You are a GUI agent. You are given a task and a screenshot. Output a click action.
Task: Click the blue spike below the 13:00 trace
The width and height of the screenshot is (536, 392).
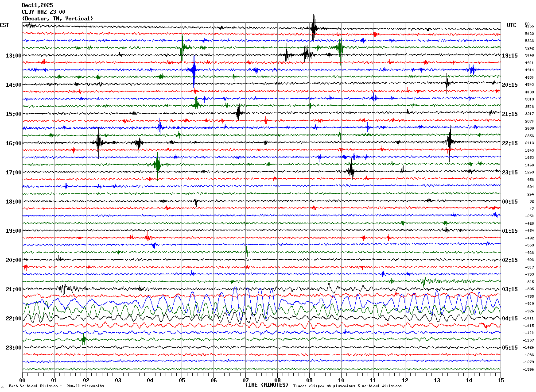pyautogui.click(x=194, y=70)
